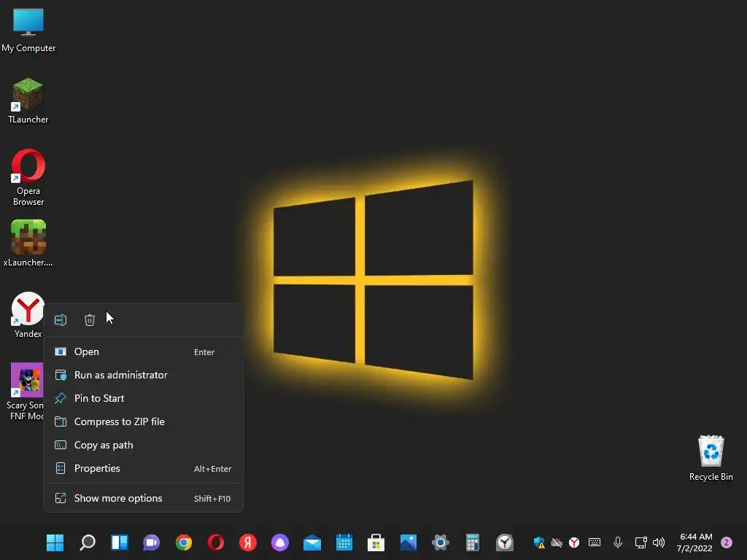Click the Delete trash icon in context menu
This screenshot has height=560, width=747.
[x=90, y=320]
